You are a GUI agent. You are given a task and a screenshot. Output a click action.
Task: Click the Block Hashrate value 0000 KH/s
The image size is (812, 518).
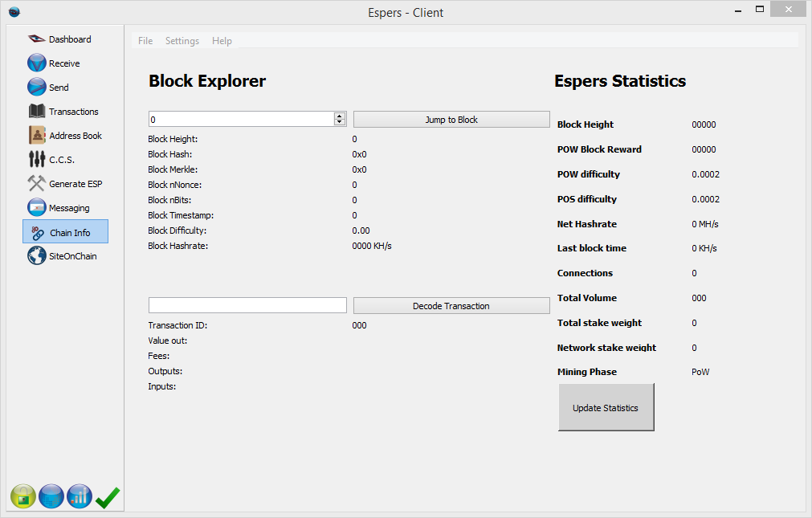pyautogui.click(x=372, y=246)
